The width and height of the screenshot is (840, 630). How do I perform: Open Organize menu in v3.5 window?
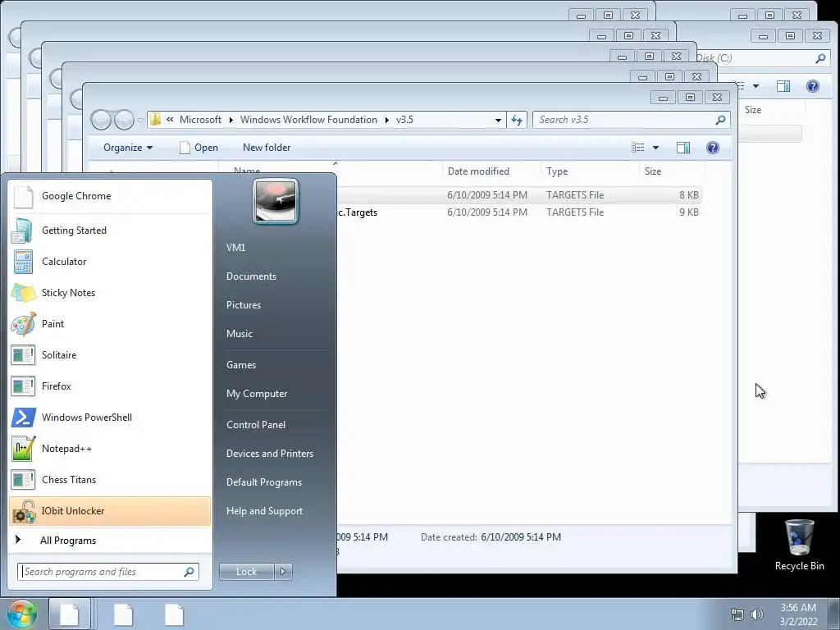coord(127,148)
